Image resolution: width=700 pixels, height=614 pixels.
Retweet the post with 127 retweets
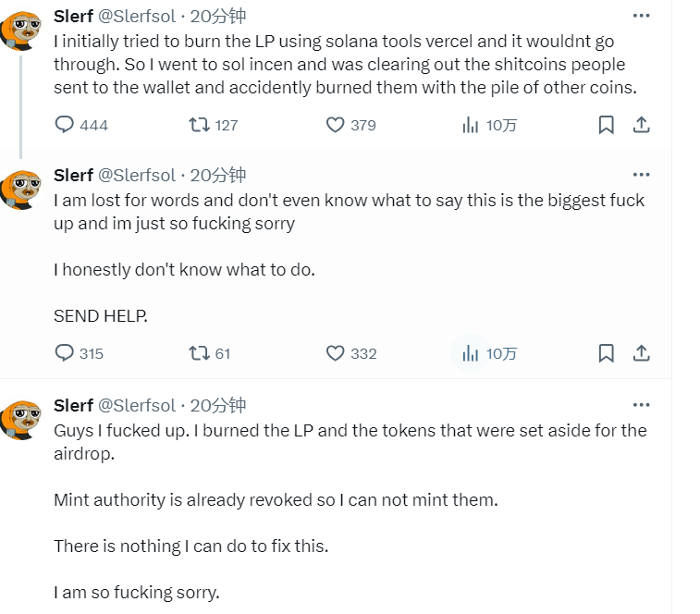(x=199, y=125)
